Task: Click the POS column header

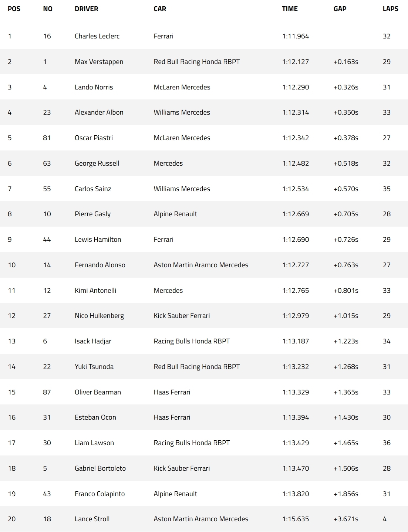Action: click(14, 9)
